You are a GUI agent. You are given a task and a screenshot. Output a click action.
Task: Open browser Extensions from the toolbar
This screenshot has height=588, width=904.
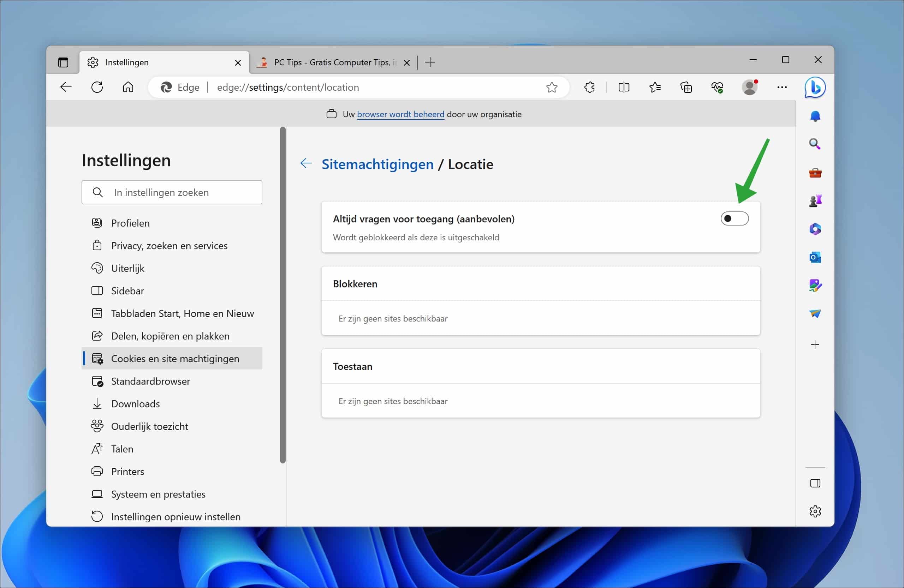coord(589,87)
